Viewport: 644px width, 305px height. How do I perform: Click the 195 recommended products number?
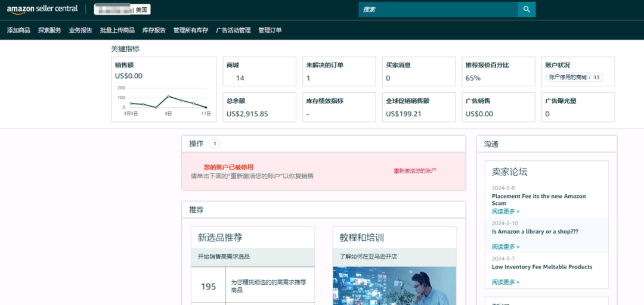tap(208, 286)
